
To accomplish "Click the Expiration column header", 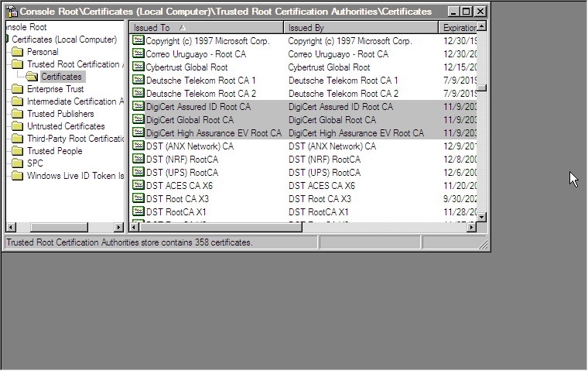I will (x=460, y=28).
